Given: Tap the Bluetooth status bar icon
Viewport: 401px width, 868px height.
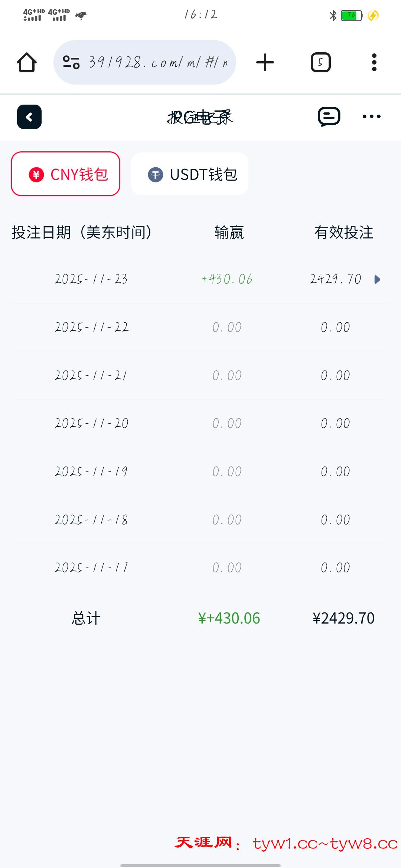Looking at the screenshot, I should [x=333, y=16].
